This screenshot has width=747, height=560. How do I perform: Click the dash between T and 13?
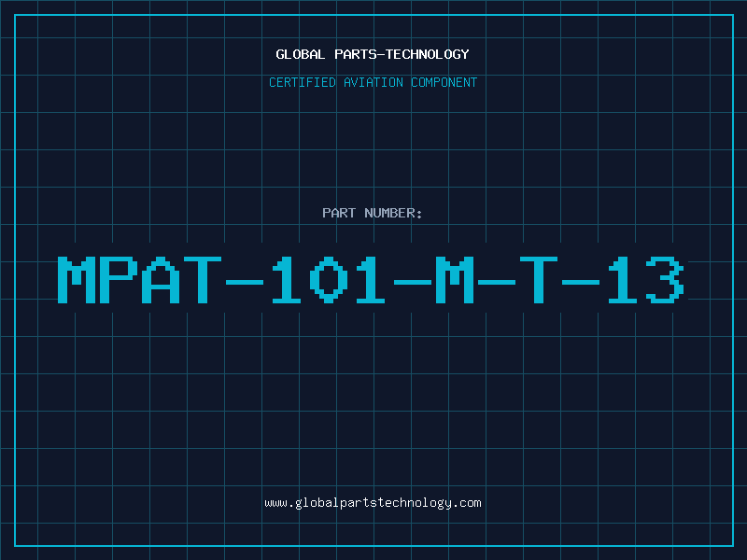click(581, 282)
